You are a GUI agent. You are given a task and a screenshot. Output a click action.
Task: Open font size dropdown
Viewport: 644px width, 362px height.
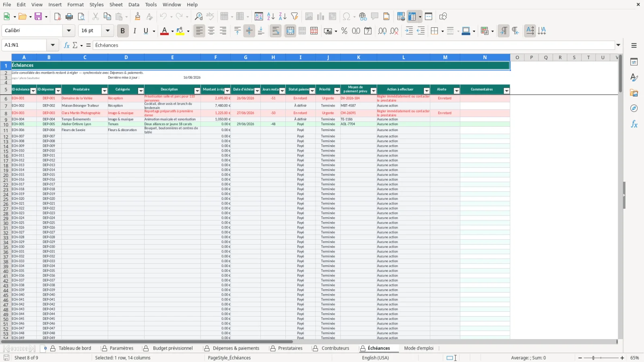point(107,31)
